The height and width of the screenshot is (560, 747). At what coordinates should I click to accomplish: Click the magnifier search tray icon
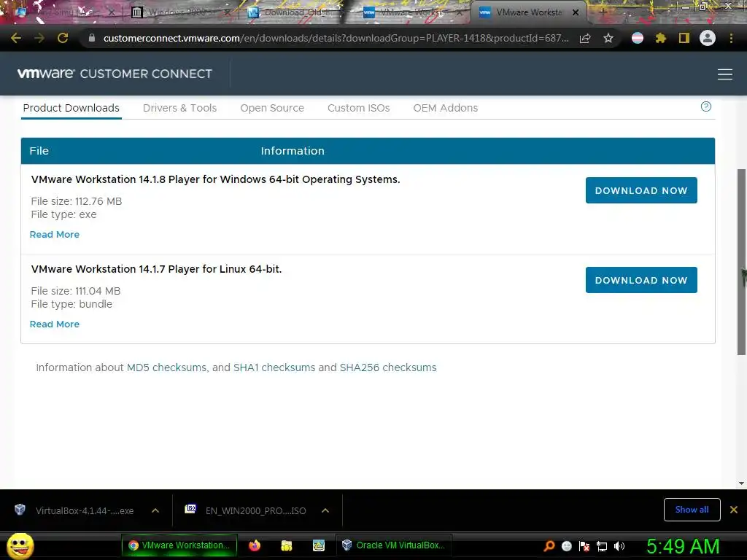pyautogui.click(x=549, y=546)
